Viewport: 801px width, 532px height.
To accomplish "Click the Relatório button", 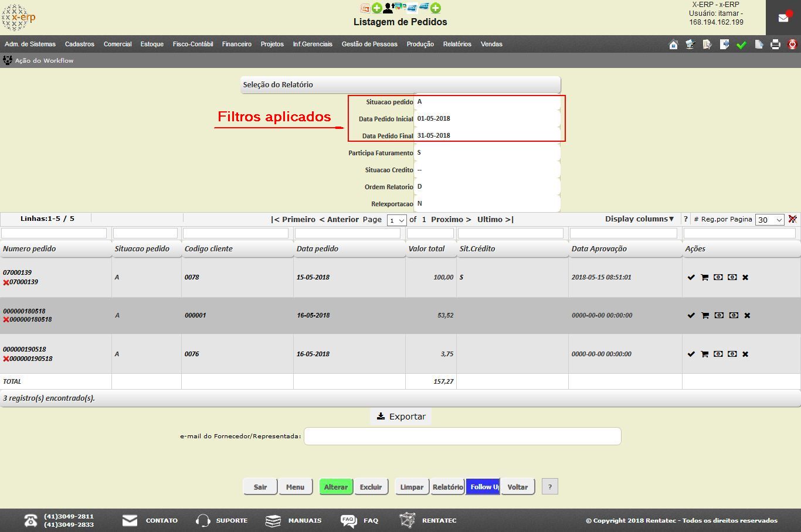I will point(447,487).
